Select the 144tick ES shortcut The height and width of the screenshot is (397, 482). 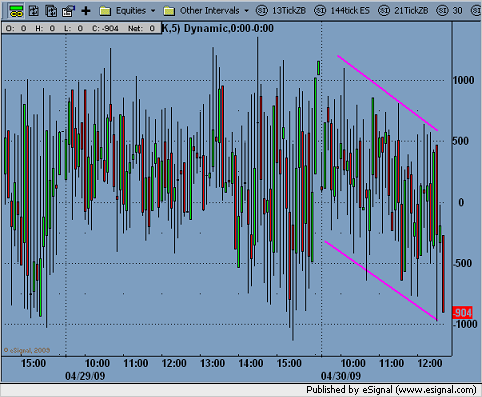pos(350,11)
